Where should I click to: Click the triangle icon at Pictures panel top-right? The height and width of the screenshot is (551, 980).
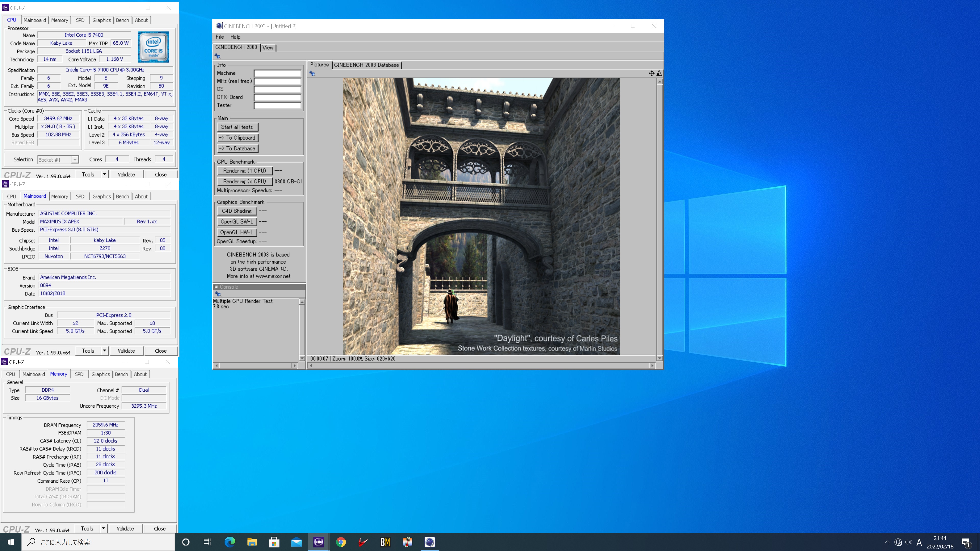659,73
